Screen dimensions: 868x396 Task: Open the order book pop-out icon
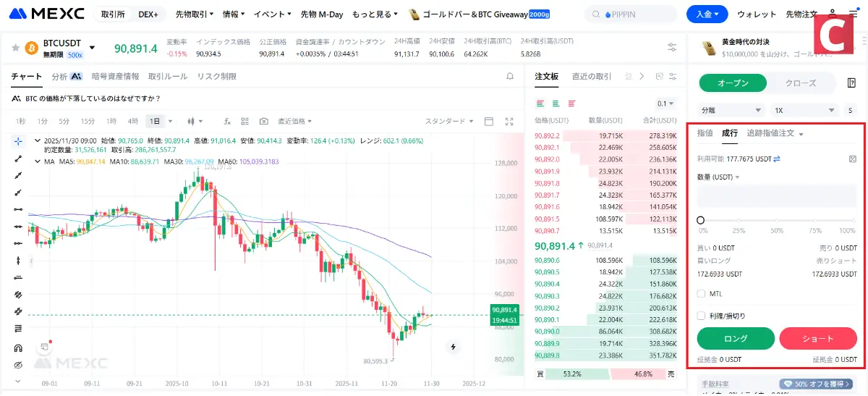659,76
